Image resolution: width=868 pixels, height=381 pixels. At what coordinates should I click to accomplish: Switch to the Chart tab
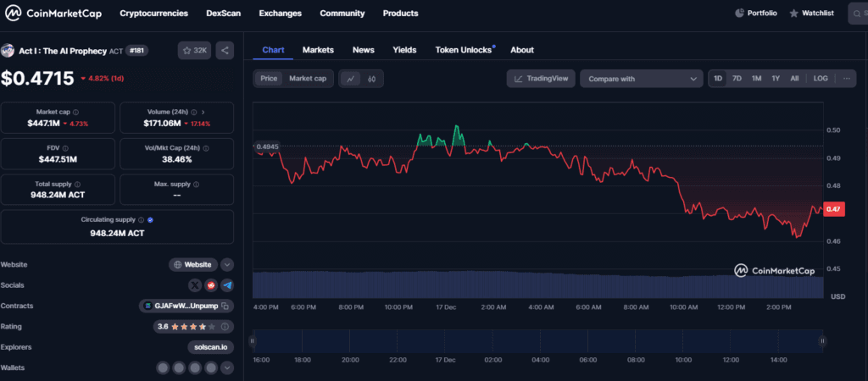(x=274, y=50)
